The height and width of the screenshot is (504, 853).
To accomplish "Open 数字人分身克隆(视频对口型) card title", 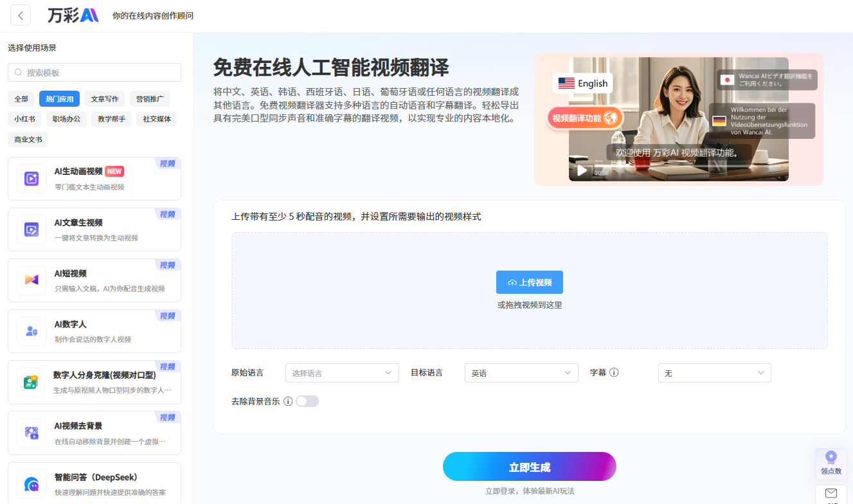I will 104,375.
